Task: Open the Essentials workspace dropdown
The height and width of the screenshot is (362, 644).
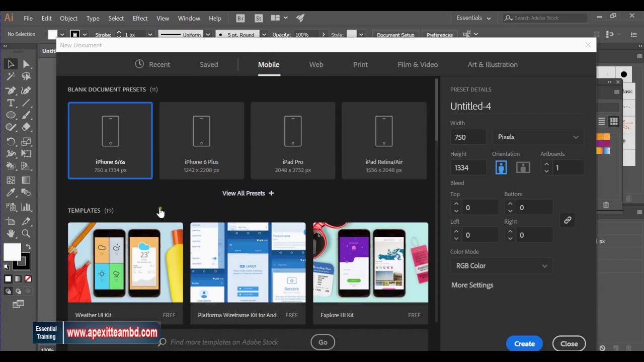Action: pos(473,18)
